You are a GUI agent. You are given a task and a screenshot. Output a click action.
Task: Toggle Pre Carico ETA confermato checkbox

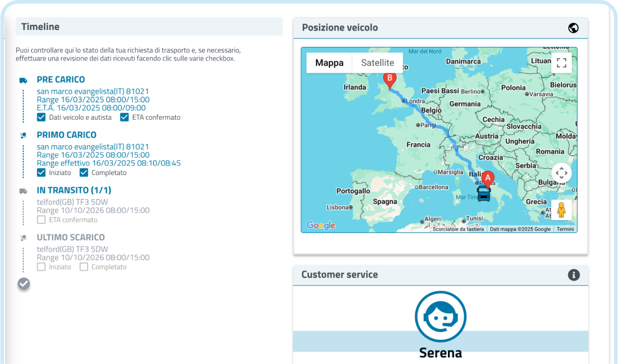pyautogui.click(x=124, y=117)
